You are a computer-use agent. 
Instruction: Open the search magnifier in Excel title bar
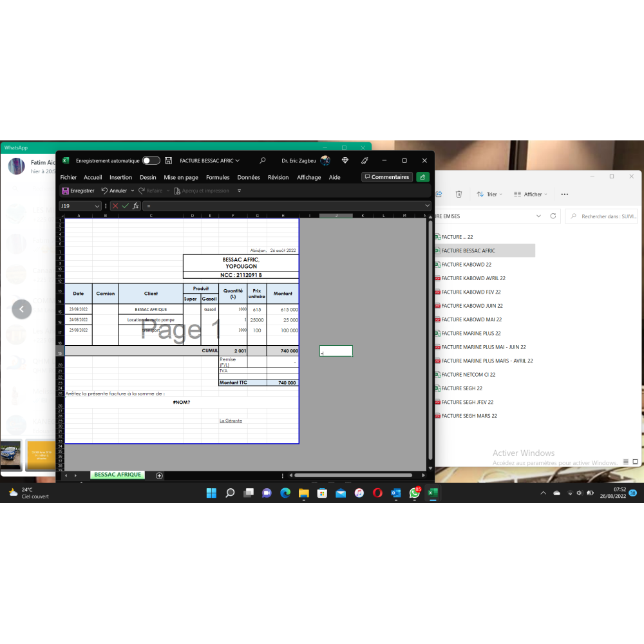(x=263, y=160)
